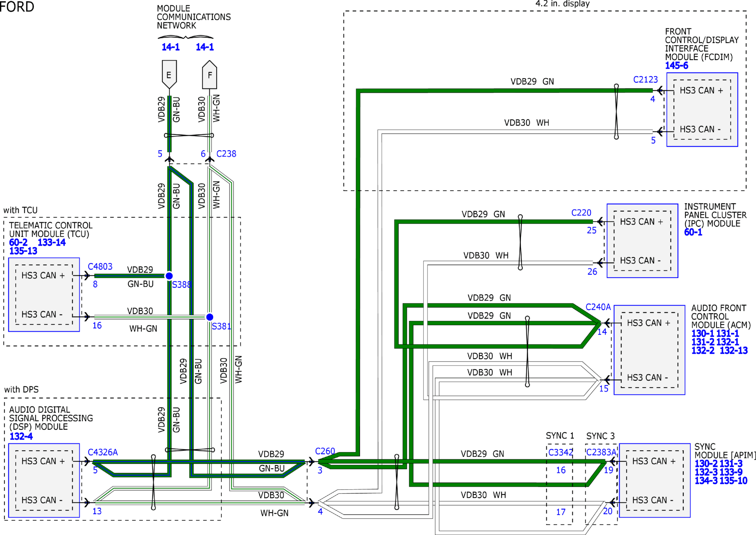Viewport: 756px width, 535px height.
Task: Click connector label C260
Action: pyautogui.click(x=325, y=451)
